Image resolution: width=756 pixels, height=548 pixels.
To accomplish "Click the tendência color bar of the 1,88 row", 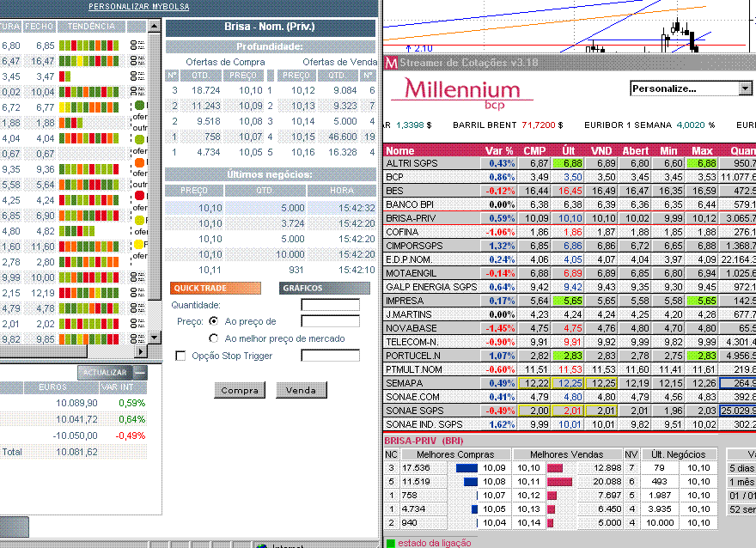I will (x=70, y=123).
